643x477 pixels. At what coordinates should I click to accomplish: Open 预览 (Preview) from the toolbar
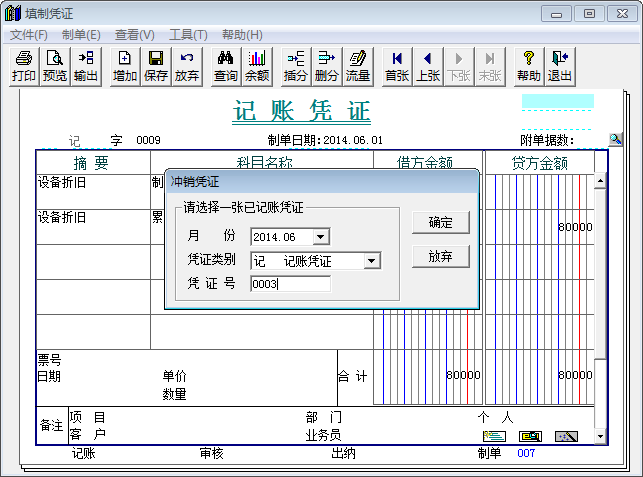[x=55, y=66]
